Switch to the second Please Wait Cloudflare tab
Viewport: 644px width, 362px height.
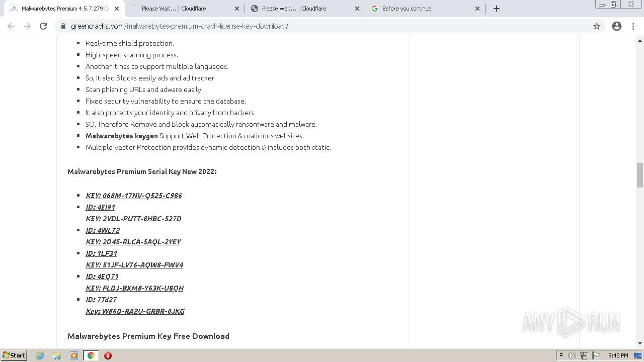coord(305,9)
